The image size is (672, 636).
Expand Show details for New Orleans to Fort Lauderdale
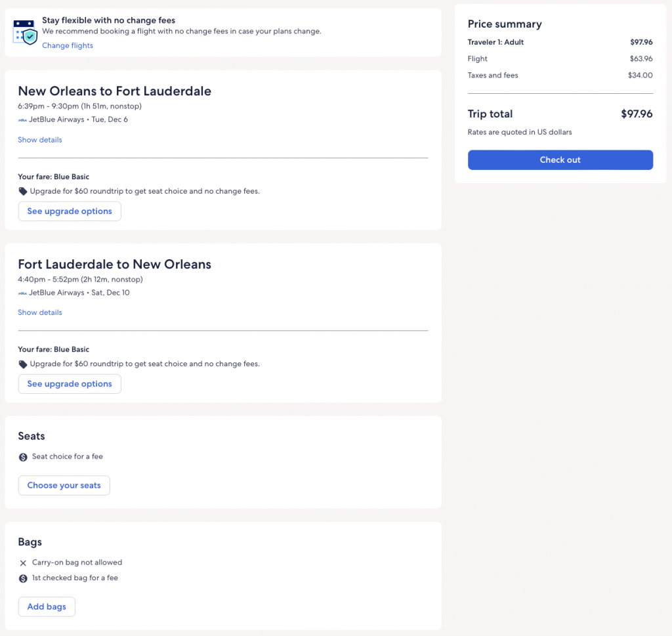(40, 140)
